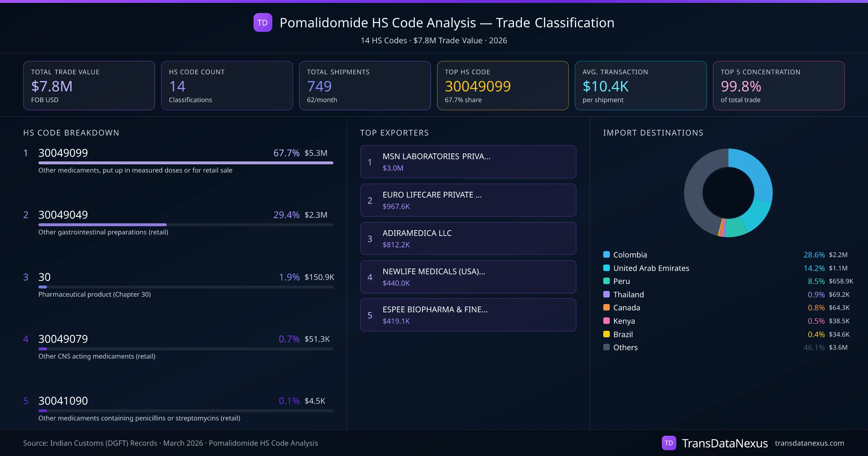
Task: Click the TD logo icon in header
Action: (263, 23)
